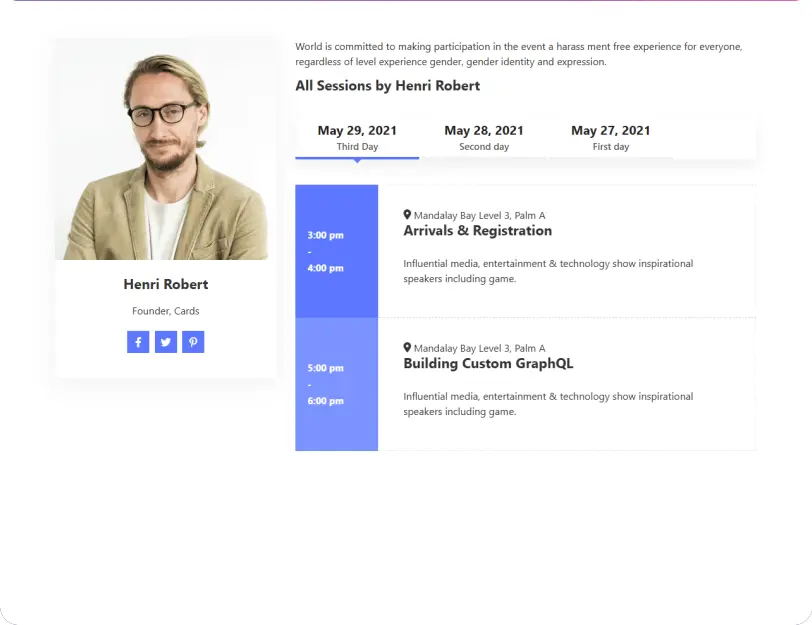Screen dimensions: 812x625
Task: Open Henri Robert's Pinterest icon
Action: (x=193, y=342)
